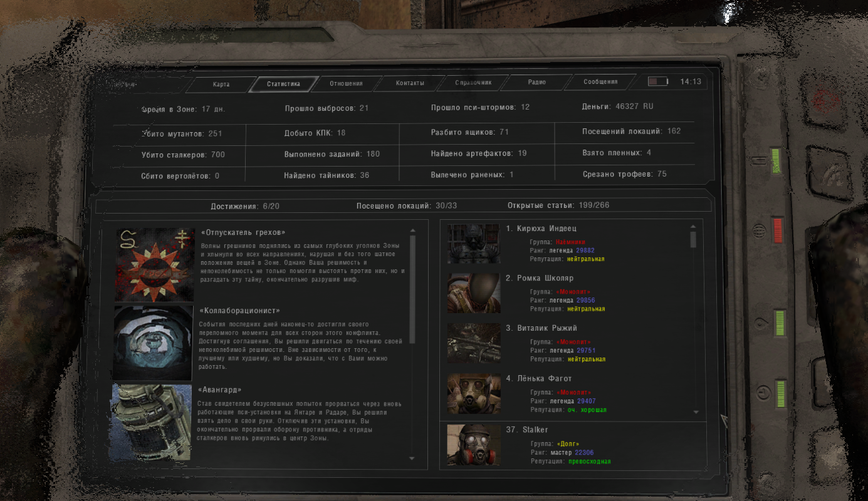Select the Статистика tab

pyautogui.click(x=283, y=83)
